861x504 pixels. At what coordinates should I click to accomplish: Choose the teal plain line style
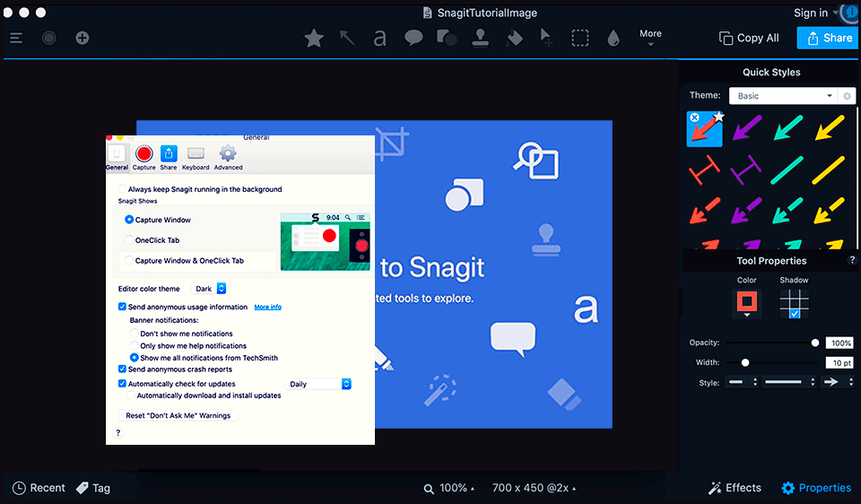(x=787, y=169)
